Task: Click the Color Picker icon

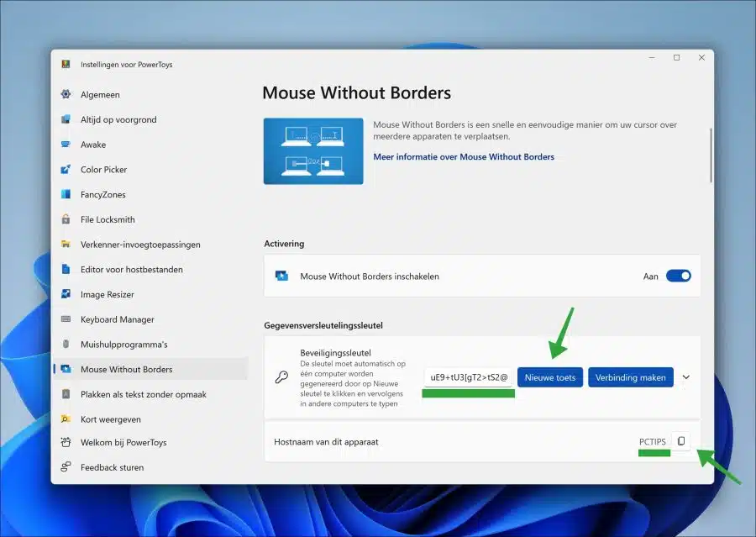Action: point(66,170)
